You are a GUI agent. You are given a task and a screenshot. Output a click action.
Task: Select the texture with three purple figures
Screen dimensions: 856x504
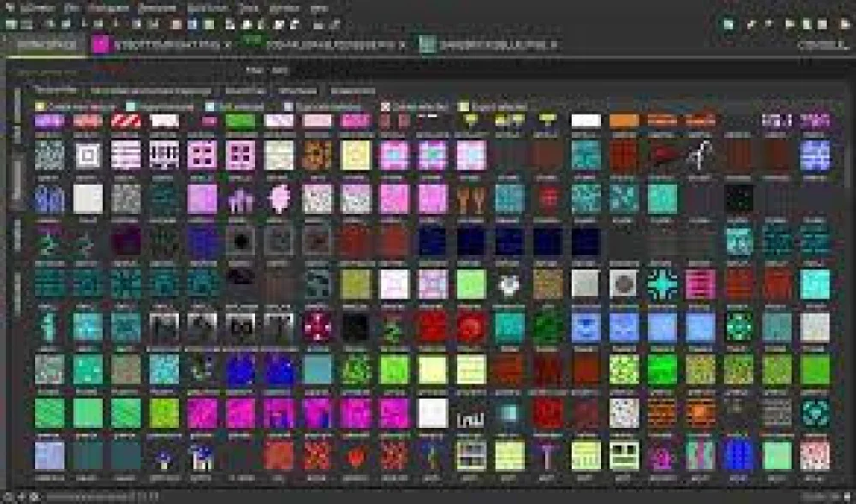tap(241, 199)
